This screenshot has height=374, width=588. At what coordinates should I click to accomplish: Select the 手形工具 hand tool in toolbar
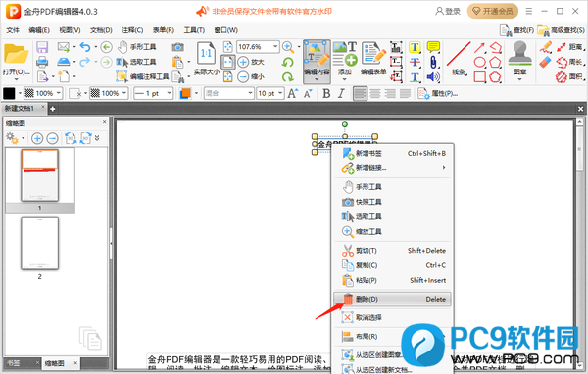coord(136,47)
